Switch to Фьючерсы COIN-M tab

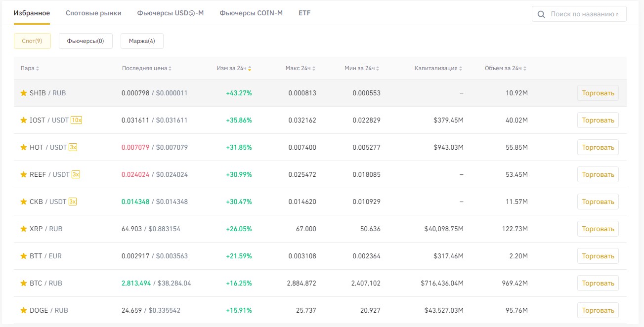[x=251, y=13]
